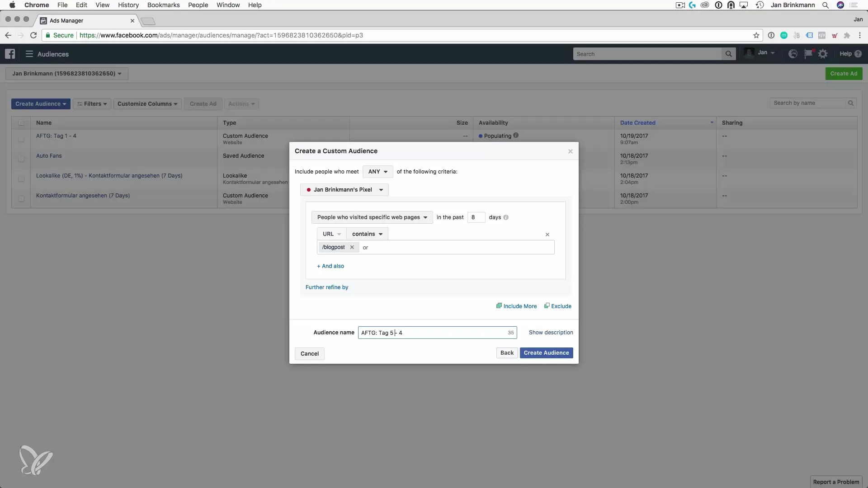Viewport: 868px width, 488px height.
Task: Open the Customize Columns dropdown
Action: coord(147,104)
